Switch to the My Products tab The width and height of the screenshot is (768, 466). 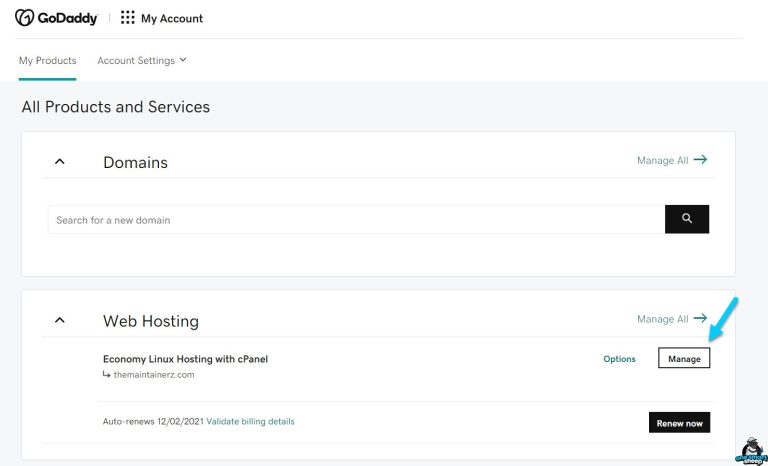(47, 60)
